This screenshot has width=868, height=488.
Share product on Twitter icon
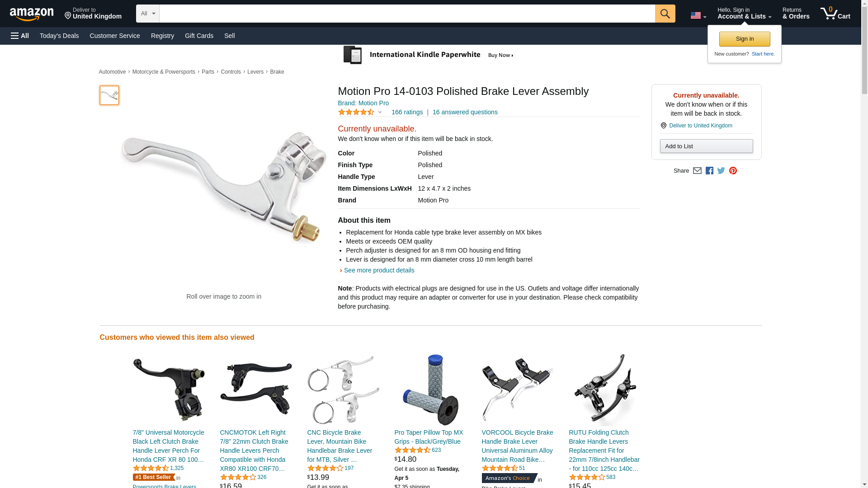pyautogui.click(x=721, y=171)
